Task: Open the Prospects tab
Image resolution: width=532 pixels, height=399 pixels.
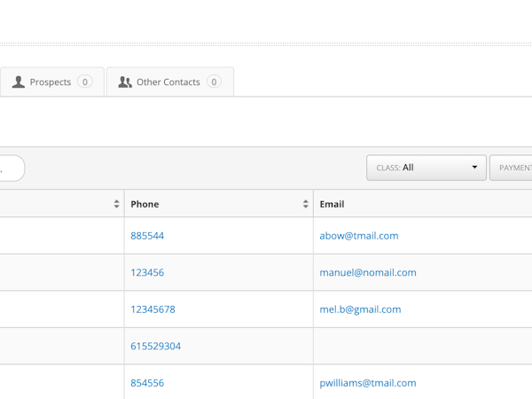Action: (x=51, y=82)
